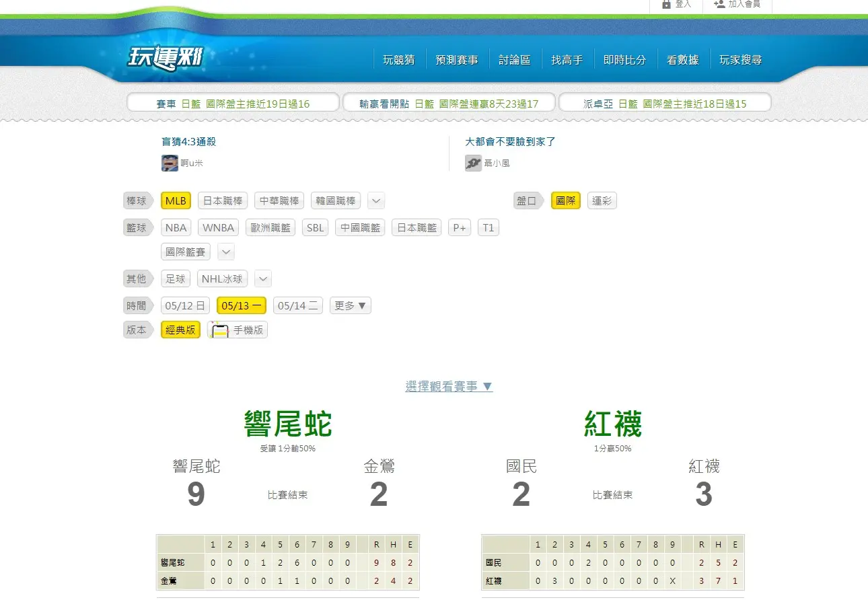Viewport: 868px width, 600px height.
Task: Expand more baseball leagues with the chevron
Action: pyautogui.click(x=375, y=200)
